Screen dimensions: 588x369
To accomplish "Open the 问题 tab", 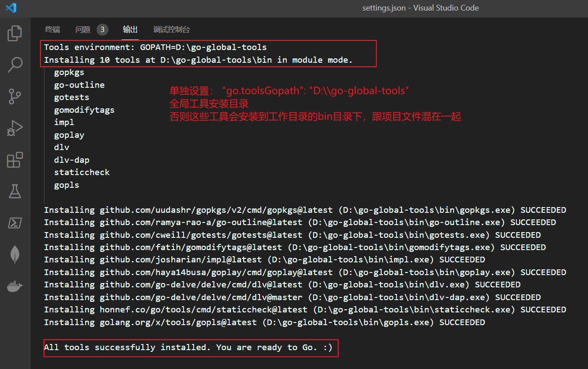I will (x=83, y=29).
